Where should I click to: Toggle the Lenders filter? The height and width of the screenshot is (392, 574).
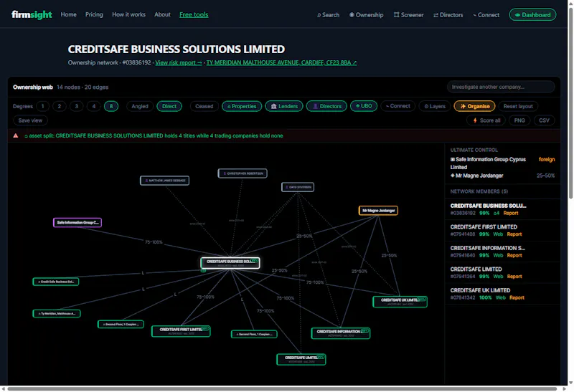pyautogui.click(x=284, y=106)
